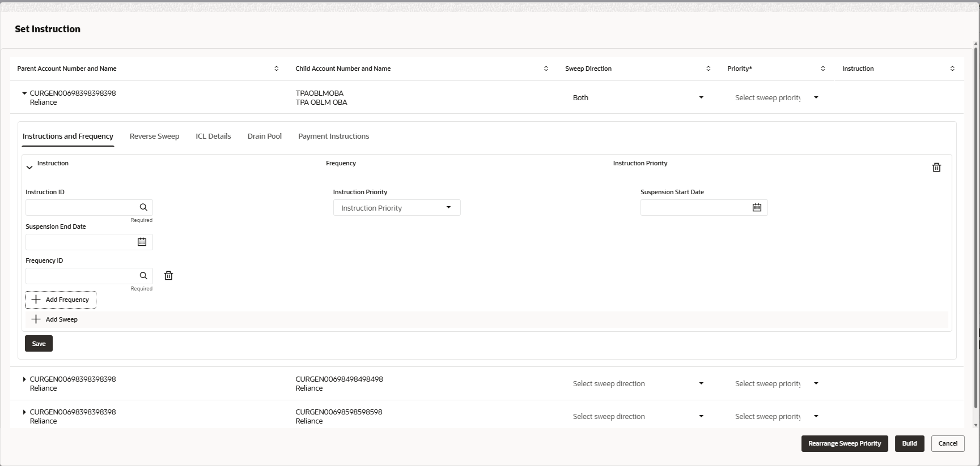Open the Instruction Priority dropdown
The height and width of the screenshot is (466, 980).
tap(397, 208)
